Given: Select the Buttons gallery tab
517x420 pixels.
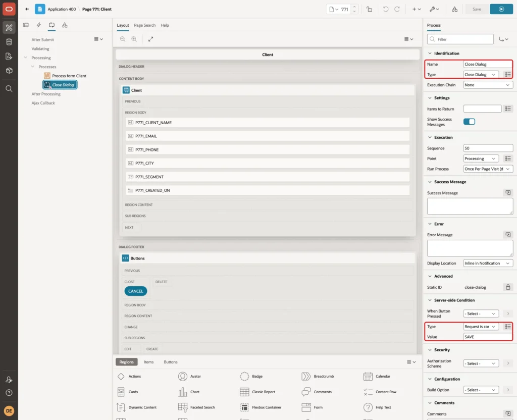Looking at the screenshot, I should point(171,362).
